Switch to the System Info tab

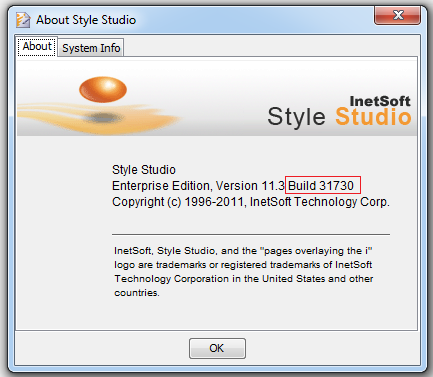91,48
